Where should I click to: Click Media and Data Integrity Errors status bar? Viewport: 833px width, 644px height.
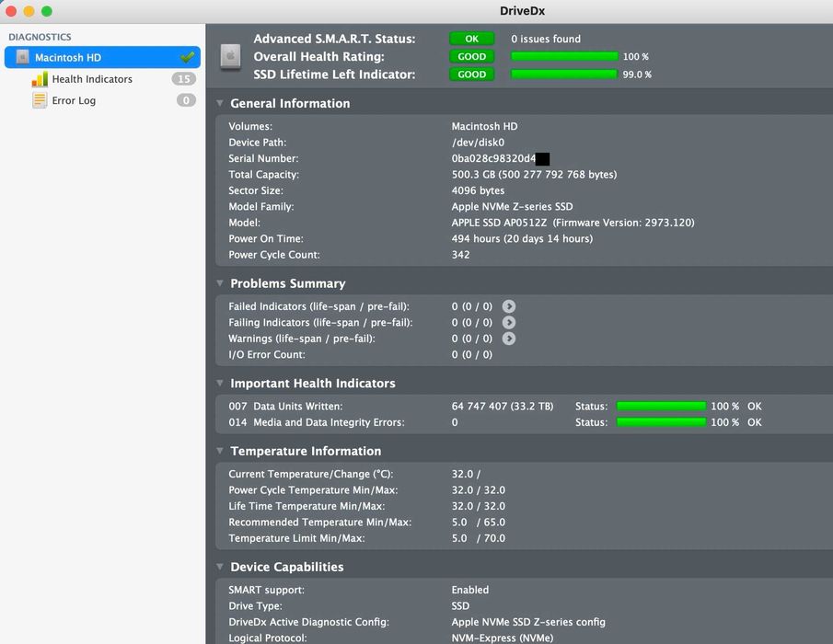click(x=662, y=422)
